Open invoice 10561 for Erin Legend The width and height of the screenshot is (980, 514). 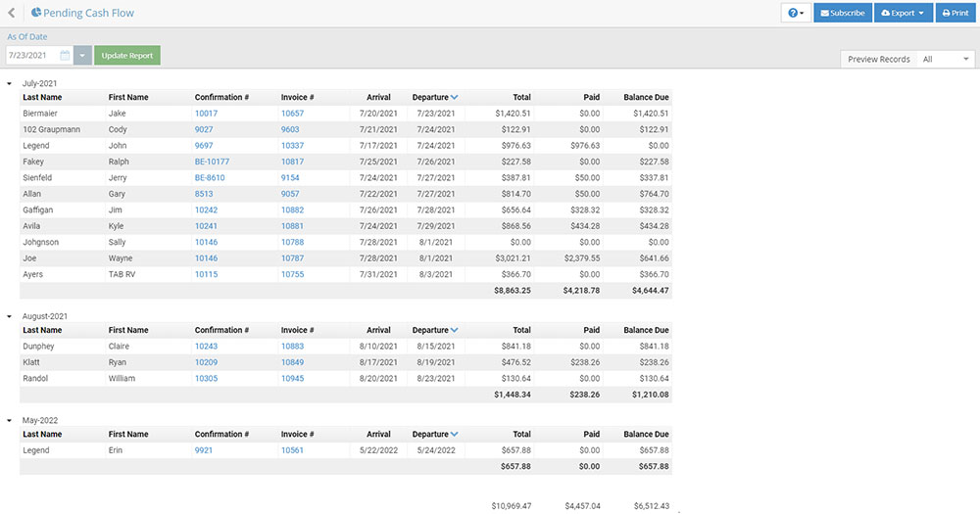[292, 450]
